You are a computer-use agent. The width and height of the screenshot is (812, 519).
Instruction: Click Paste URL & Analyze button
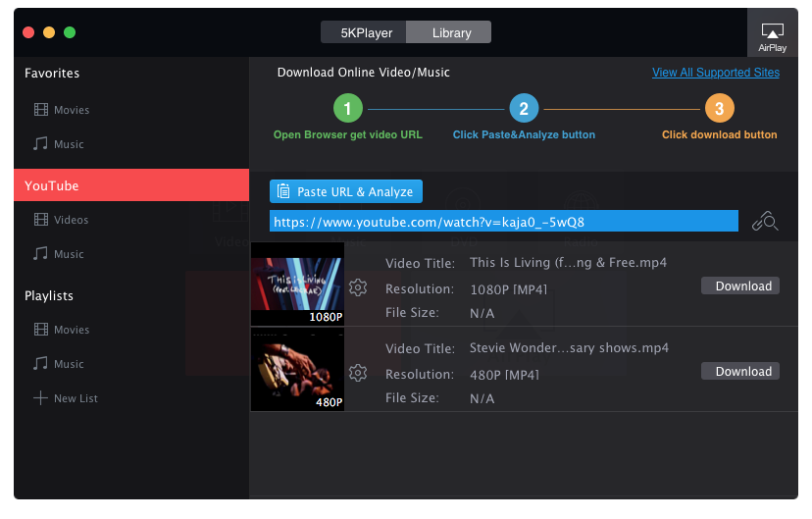coord(346,191)
